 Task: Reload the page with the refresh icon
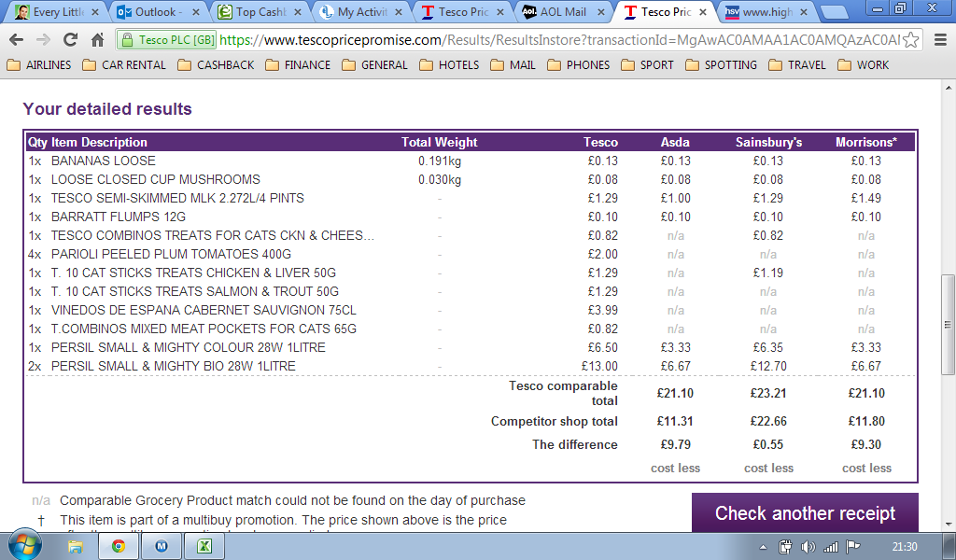click(70, 40)
